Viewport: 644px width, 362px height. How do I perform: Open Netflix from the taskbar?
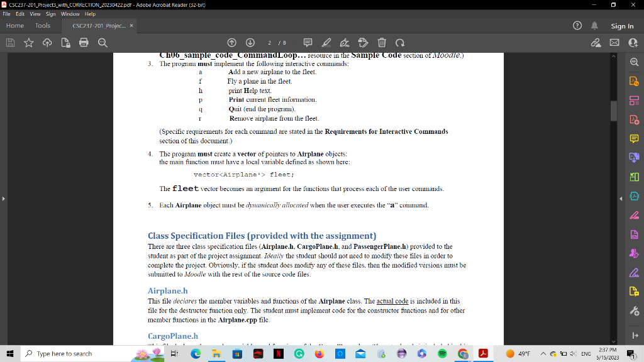point(279,353)
